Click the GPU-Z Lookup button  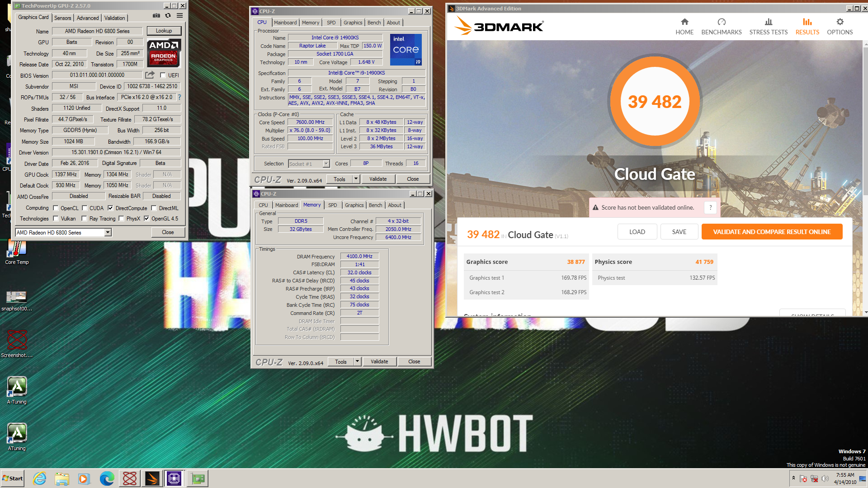(x=164, y=31)
